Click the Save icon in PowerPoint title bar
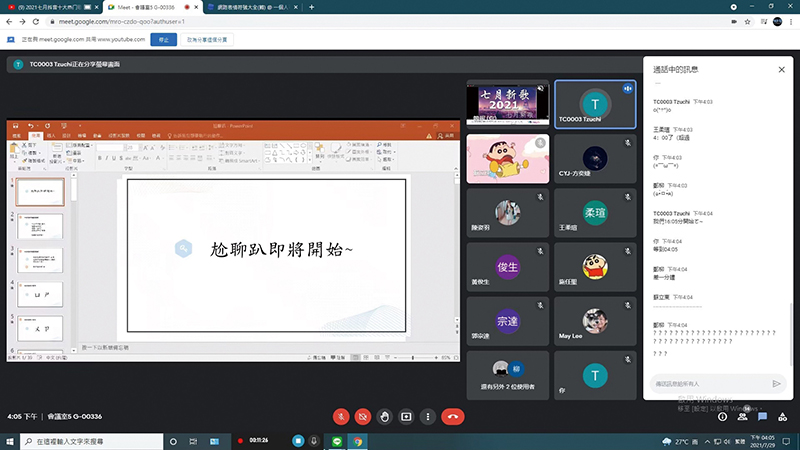Viewport: 800px width, 450px height. (16, 126)
